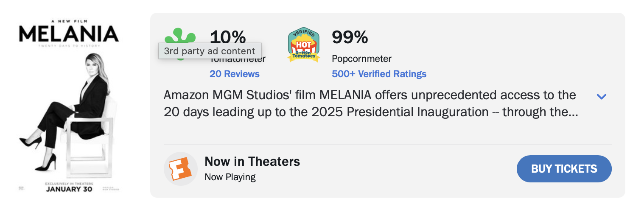Click the Now Playing status text
This screenshot has width=644, height=207.
pyautogui.click(x=230, y=176)
